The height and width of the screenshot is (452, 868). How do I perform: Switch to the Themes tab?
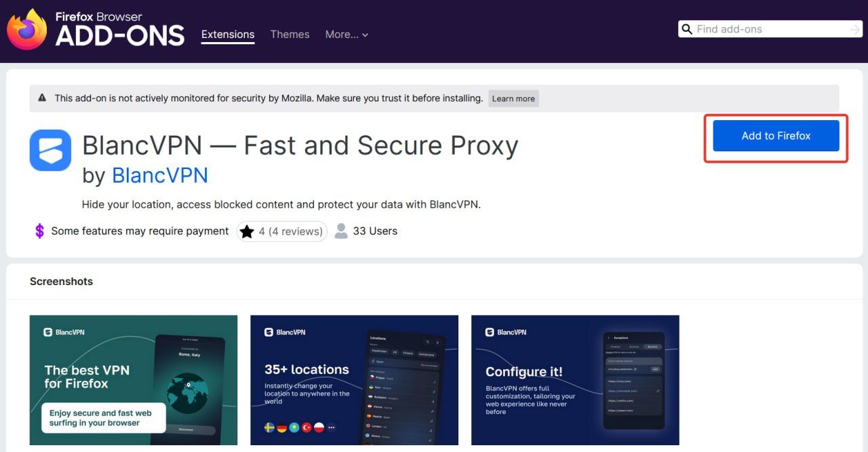[290, 35]
